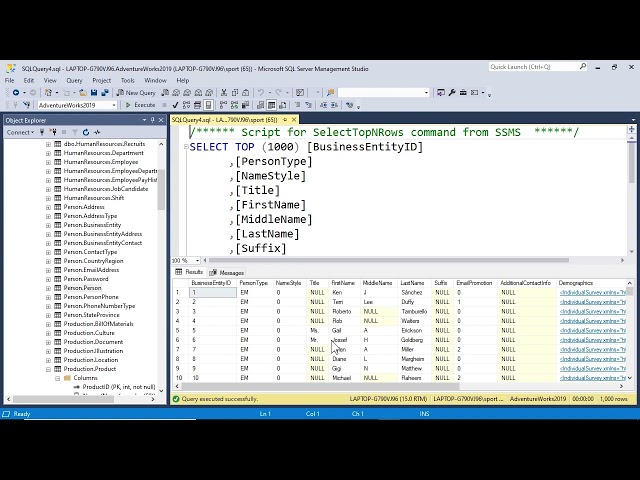This screenshot has width=640, height=480.
Task: Toggle Include Client Statistics
Action: 245,105
